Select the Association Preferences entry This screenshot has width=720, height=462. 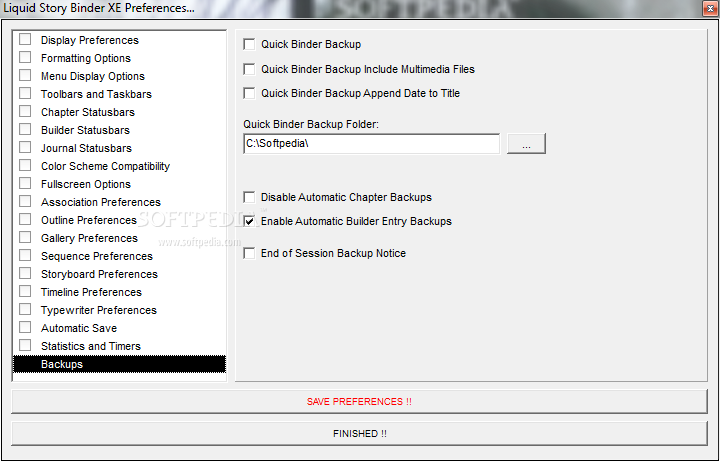pos(101,203)
